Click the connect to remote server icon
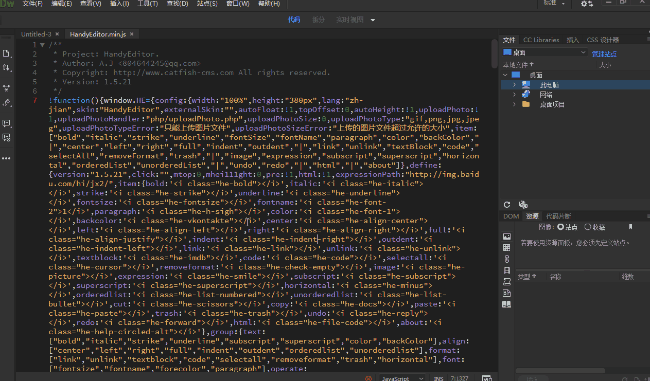The image size is (650, 381). 523,204
